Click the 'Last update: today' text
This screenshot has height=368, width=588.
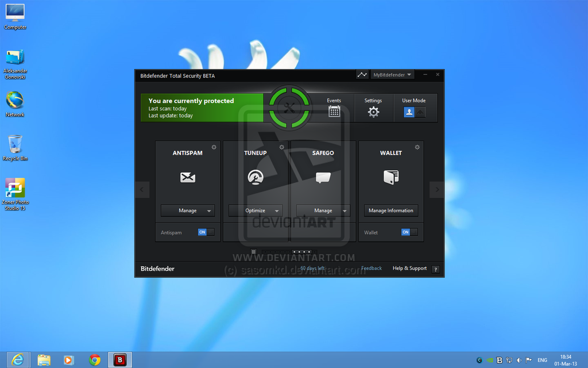click(171, 116)
